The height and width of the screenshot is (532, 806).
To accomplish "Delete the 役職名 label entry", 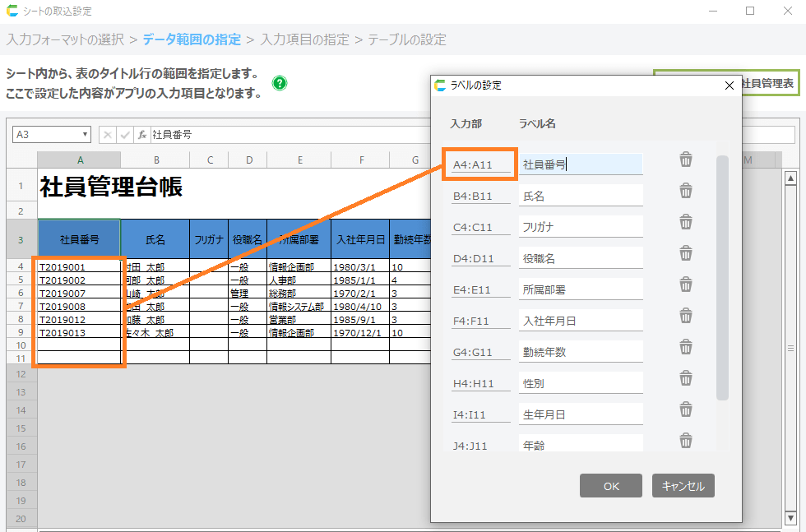I will pyautogui.click(x=686, y=253).
